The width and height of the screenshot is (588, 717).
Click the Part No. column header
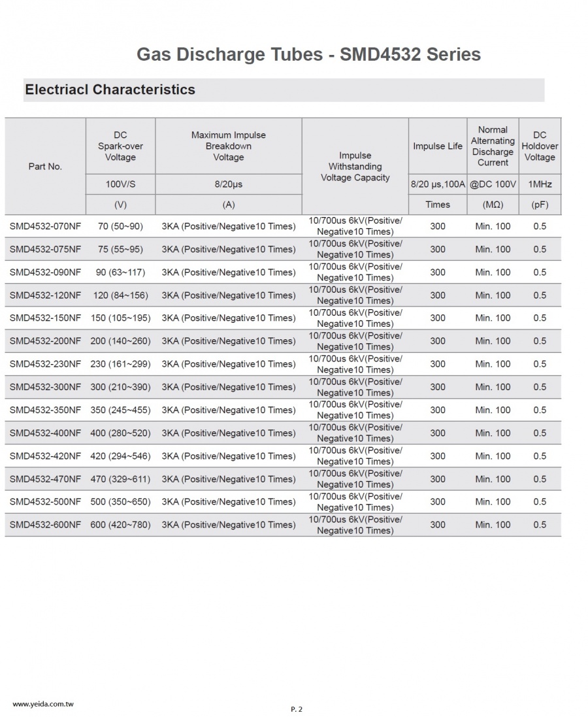[45, 167]
